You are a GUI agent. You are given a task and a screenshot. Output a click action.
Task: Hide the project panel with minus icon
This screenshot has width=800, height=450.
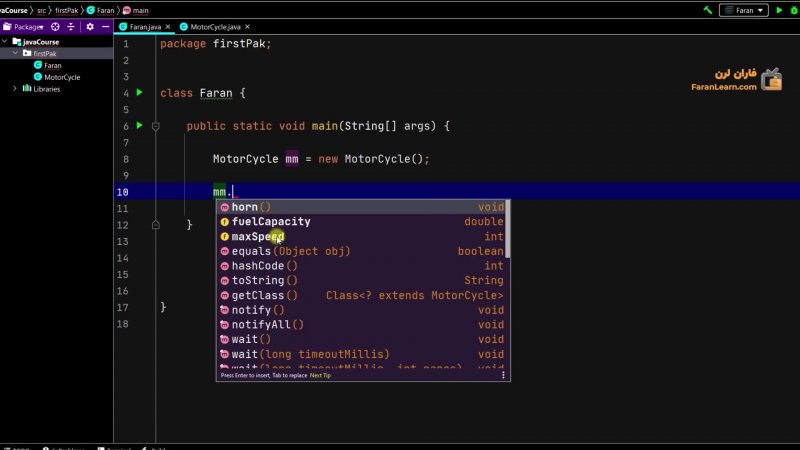tap(104, 27)
